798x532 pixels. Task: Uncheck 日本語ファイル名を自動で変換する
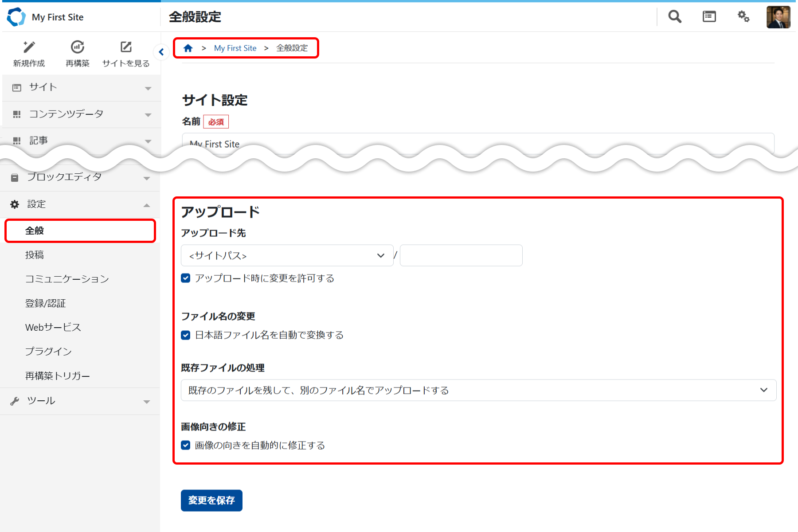click(x=186, y=335)
